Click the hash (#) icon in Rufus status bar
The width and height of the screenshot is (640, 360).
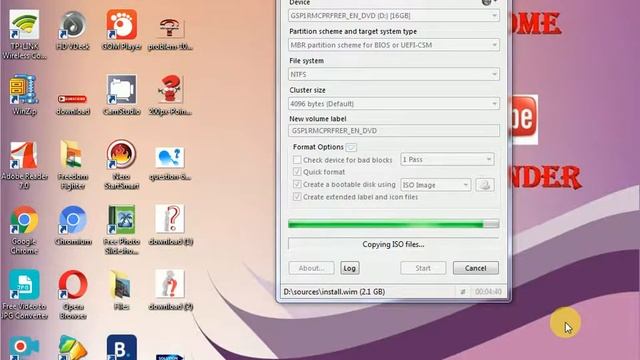(x=463, y=292)
